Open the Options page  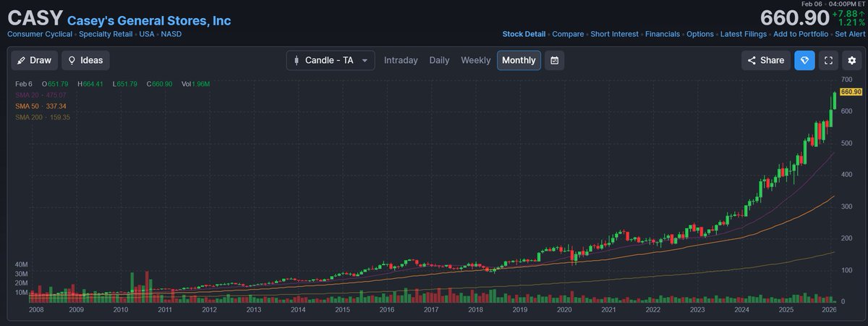(x=699, y=34)
